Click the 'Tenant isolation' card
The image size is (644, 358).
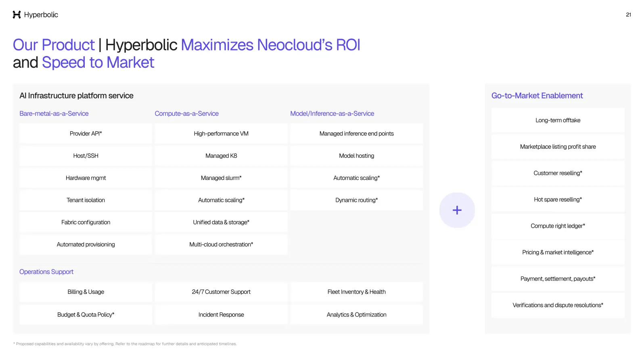[86, 200]
